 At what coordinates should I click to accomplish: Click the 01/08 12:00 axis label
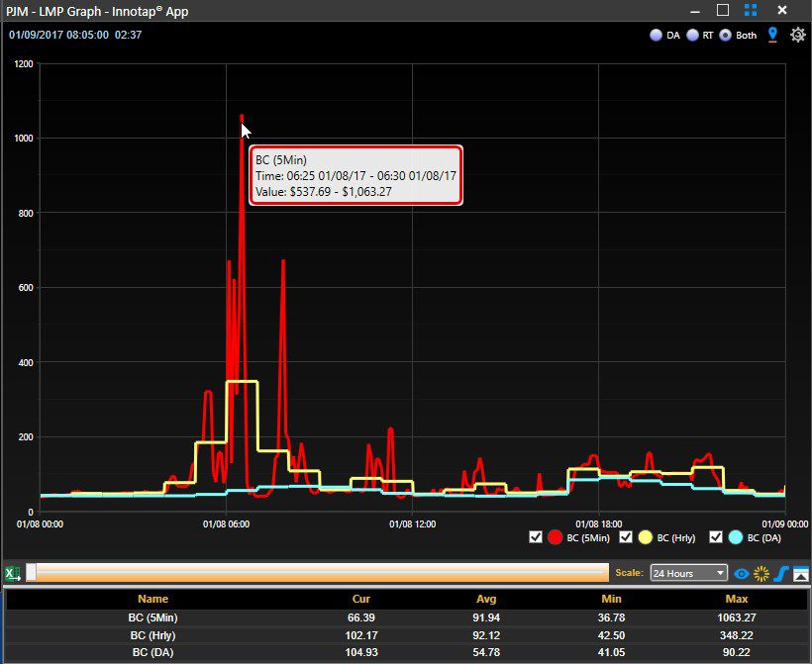(x=412, y=523)
